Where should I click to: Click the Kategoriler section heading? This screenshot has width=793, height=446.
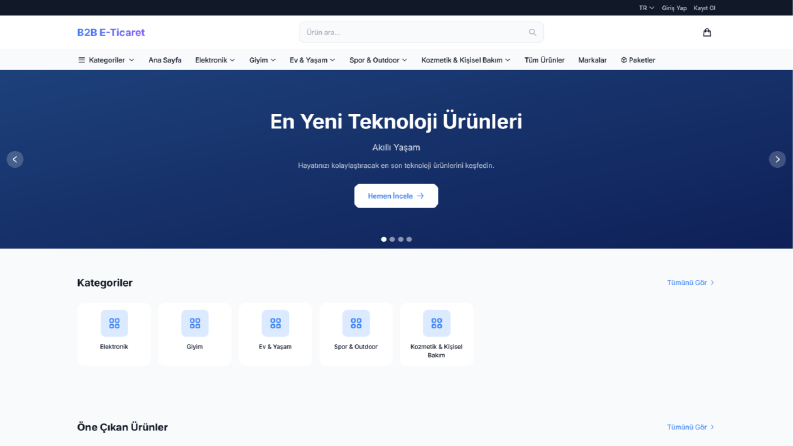tap(105, 283)
